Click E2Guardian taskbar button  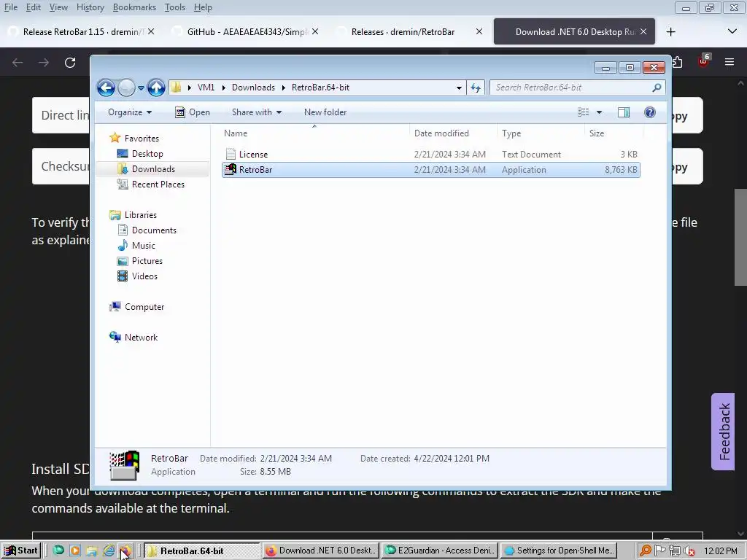pyautogui.click(x=440, y=551)
